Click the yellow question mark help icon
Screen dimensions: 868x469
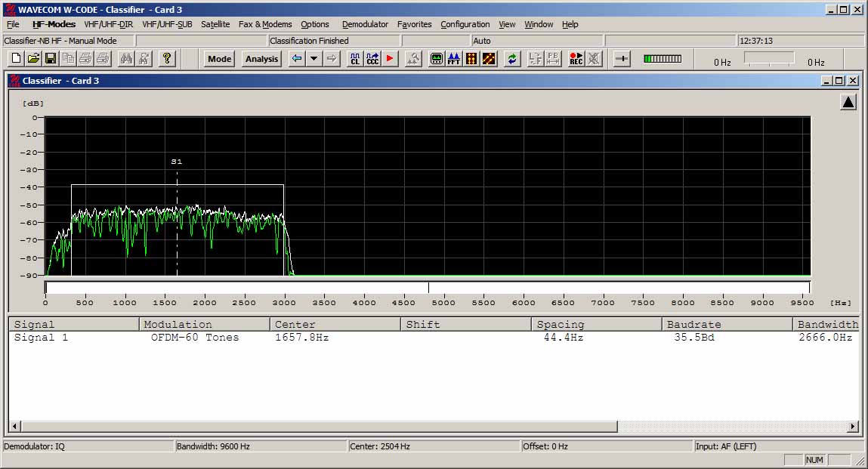coord(167,59)
